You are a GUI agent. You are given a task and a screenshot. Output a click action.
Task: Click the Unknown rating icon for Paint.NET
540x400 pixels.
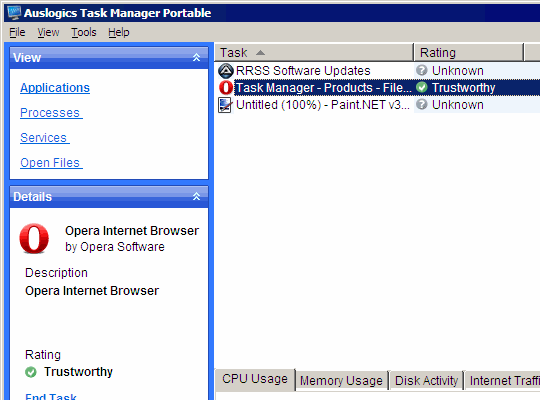422,104
